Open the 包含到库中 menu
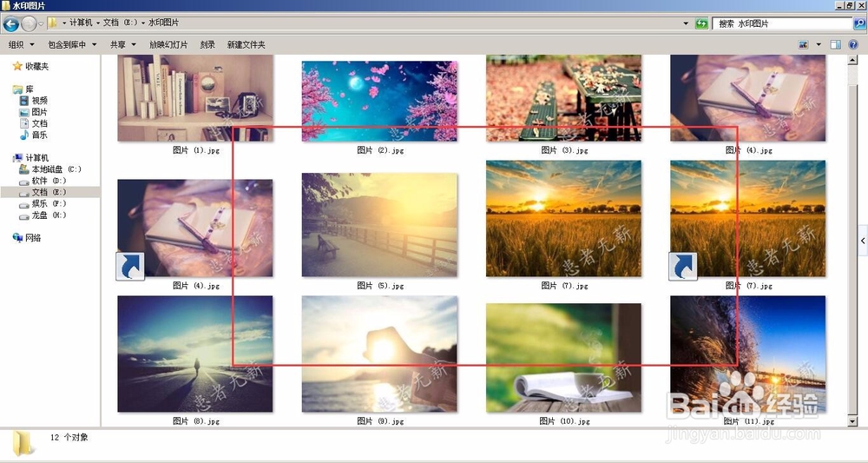 click(72, 45)
